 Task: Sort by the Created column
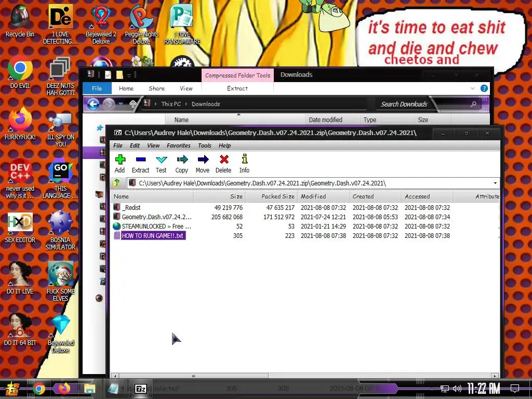point(375,196)
